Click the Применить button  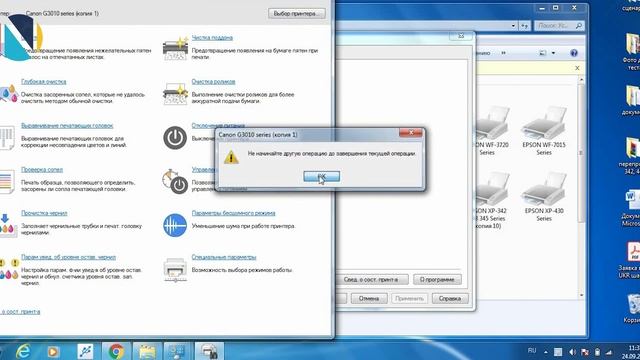coord(409,298)
